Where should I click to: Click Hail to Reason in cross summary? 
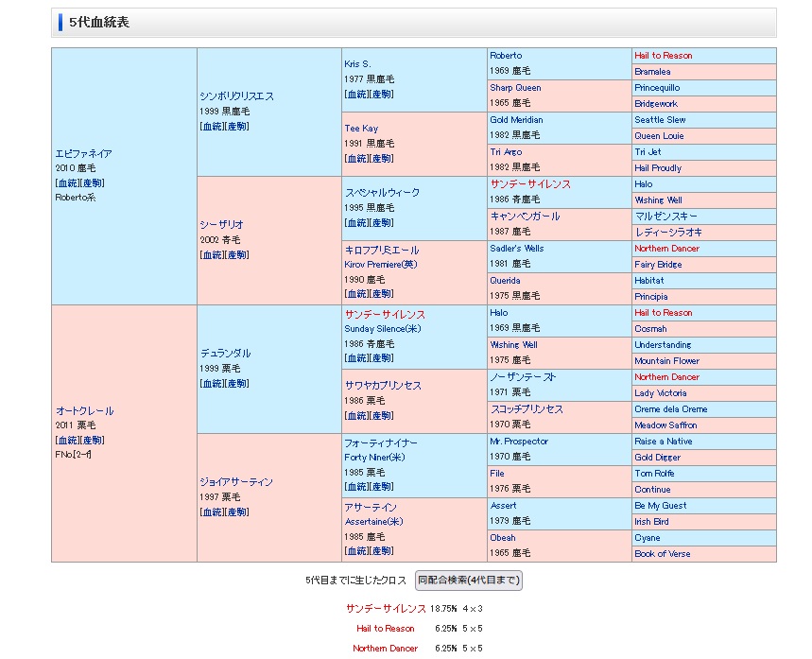386,629
